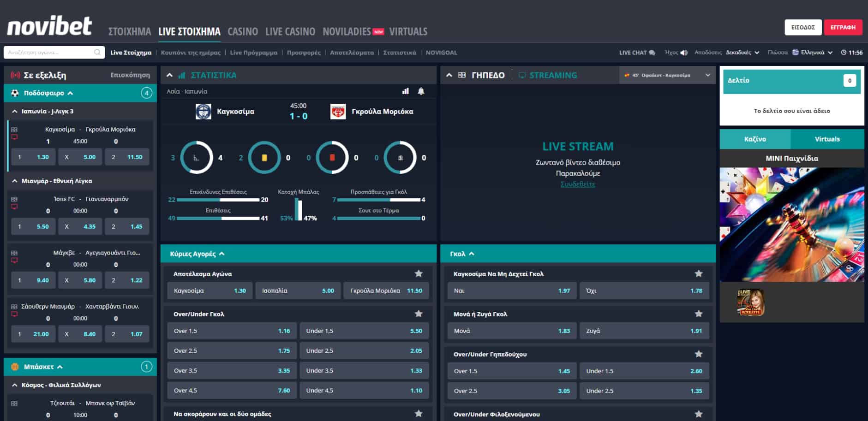Click the ΣΤΑΤΙΣΤΙΚΑ chart icon
868x421 pixels.
click(182, 75)
